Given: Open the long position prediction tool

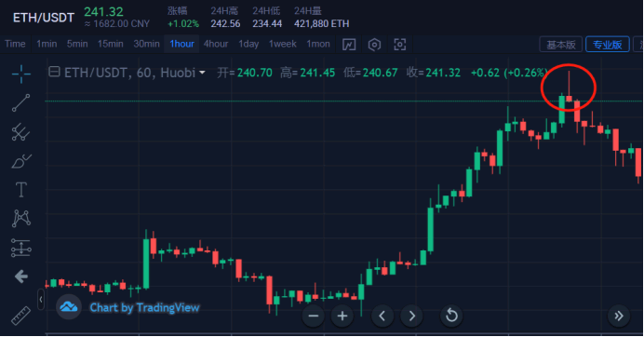Looking at the screenshot, I should pyautogui.click(x=21, y=248).
